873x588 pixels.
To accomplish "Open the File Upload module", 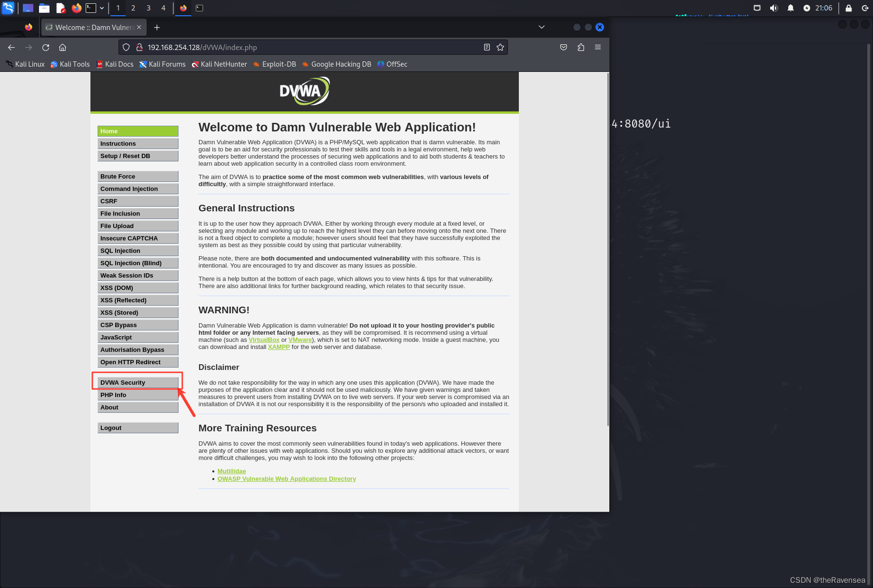I will point(138,226).
